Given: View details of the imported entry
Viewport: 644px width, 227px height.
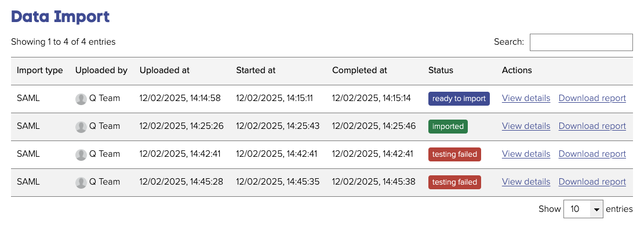Looking at the screenshot, I should (526, 126).
